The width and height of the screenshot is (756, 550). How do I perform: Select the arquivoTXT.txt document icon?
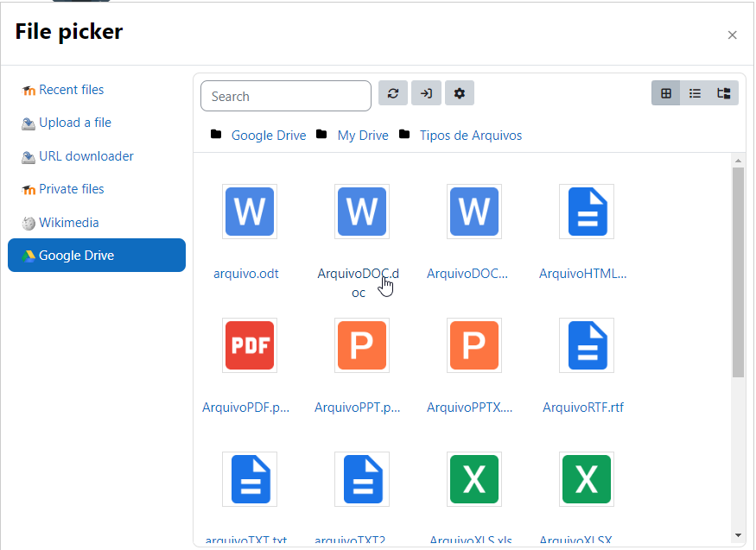coord(250,479)
